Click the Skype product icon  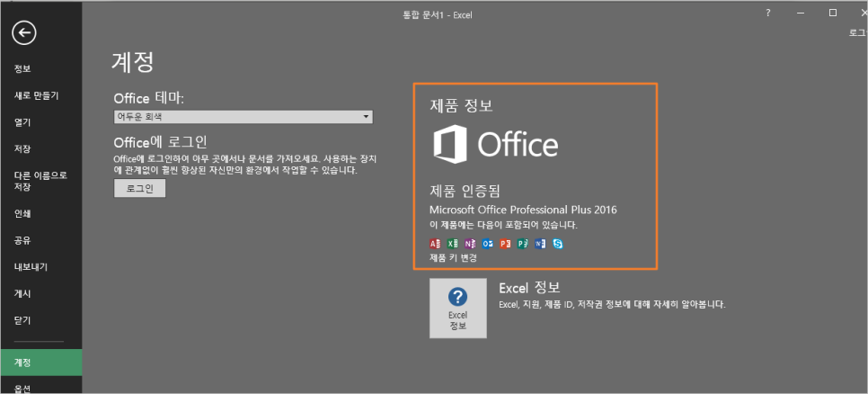558,244
